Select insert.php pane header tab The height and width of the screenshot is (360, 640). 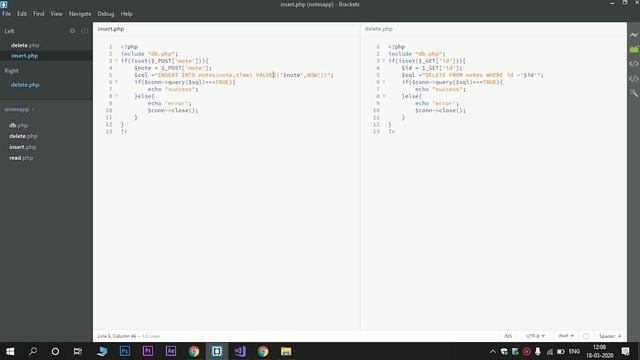pos(111,29)
